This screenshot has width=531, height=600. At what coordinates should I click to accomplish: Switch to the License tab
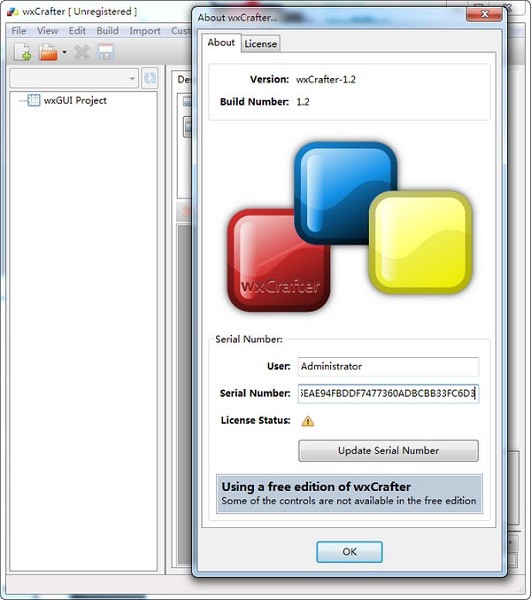[x=261, y=44]
